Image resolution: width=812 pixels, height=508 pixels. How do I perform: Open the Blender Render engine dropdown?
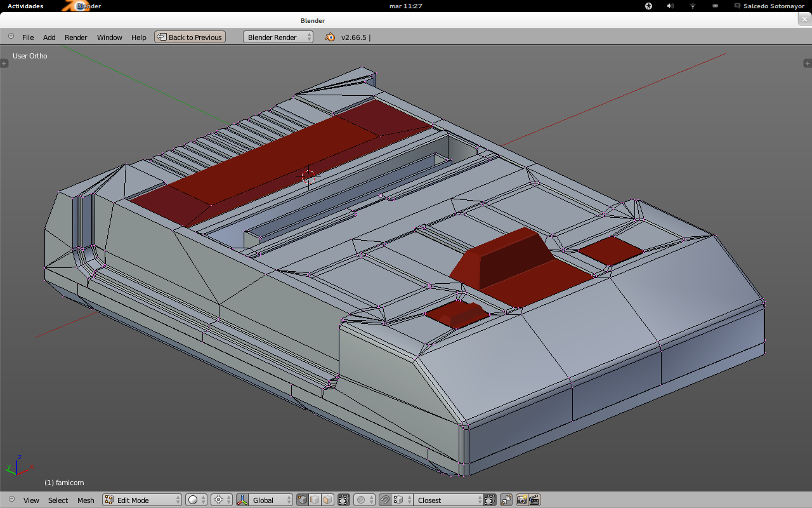pyautogui.click(x=278, y=37)
